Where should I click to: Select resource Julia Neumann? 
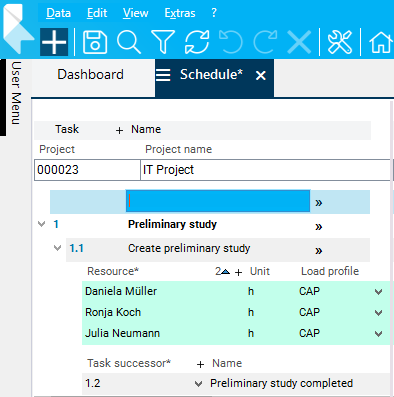(x=122, y=333)
